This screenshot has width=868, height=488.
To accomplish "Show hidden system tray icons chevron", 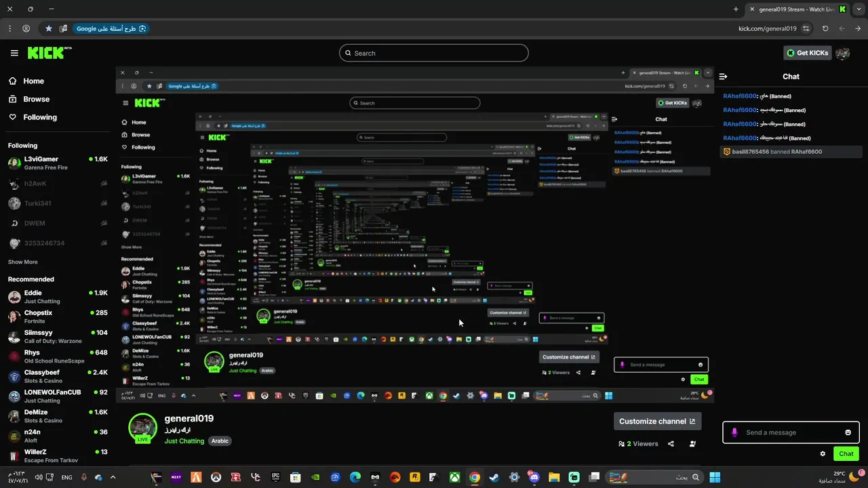I will (113, 477).
